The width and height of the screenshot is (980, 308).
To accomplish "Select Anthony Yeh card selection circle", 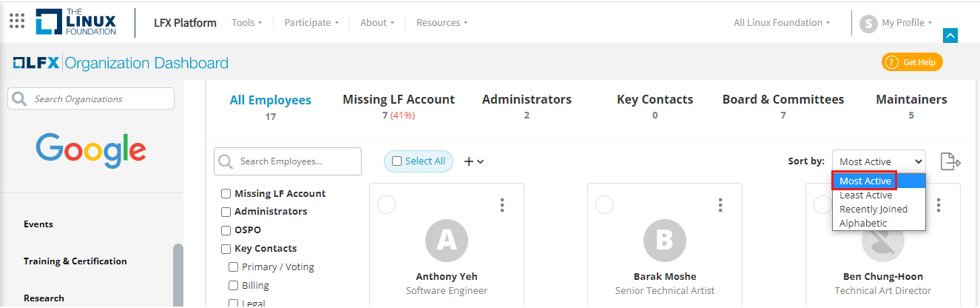I will pyautogui.click(x=386, y=204).
